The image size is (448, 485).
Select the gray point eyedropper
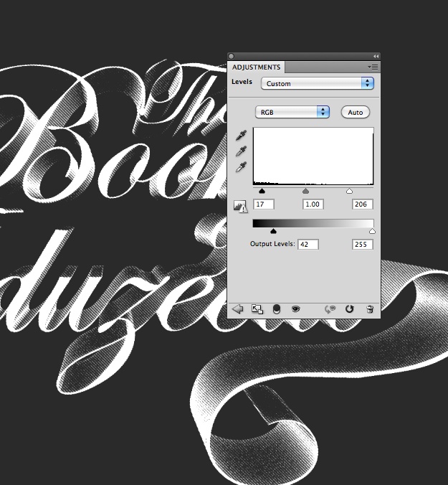coord(242,151)
